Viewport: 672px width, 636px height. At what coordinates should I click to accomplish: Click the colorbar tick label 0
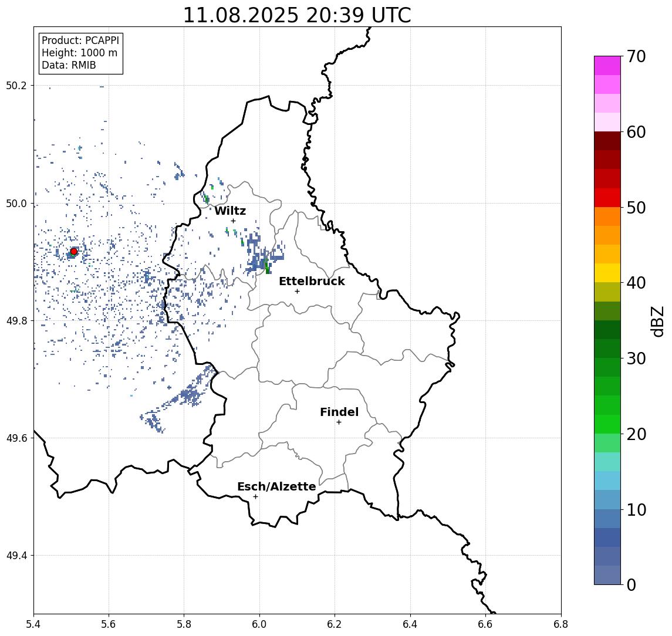(x=632, y=584)
